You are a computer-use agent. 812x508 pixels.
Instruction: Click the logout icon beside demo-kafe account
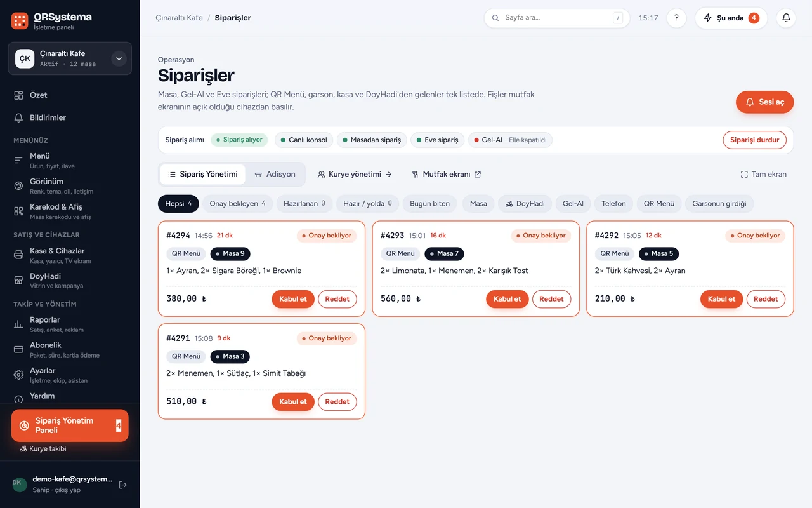123,485
